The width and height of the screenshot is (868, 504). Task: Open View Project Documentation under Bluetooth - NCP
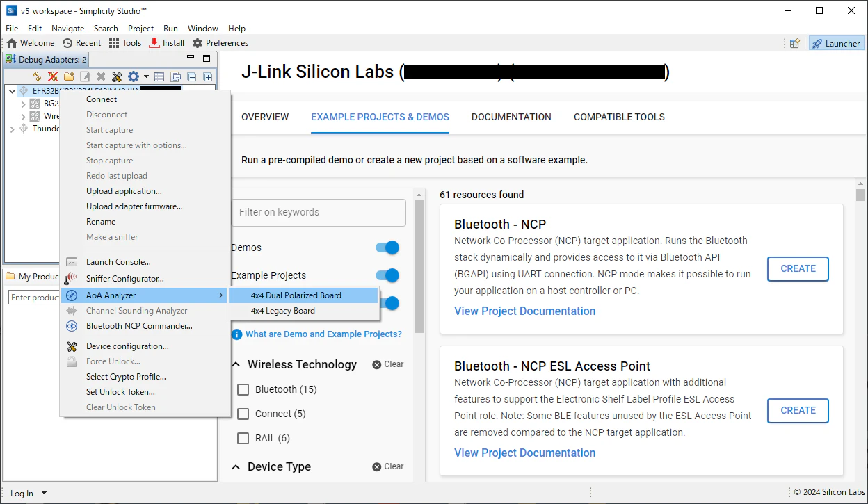click(x=525, y=311)
